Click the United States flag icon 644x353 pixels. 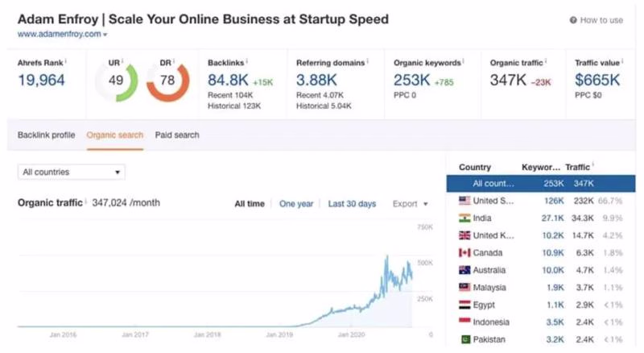click(x=464, y=201)
